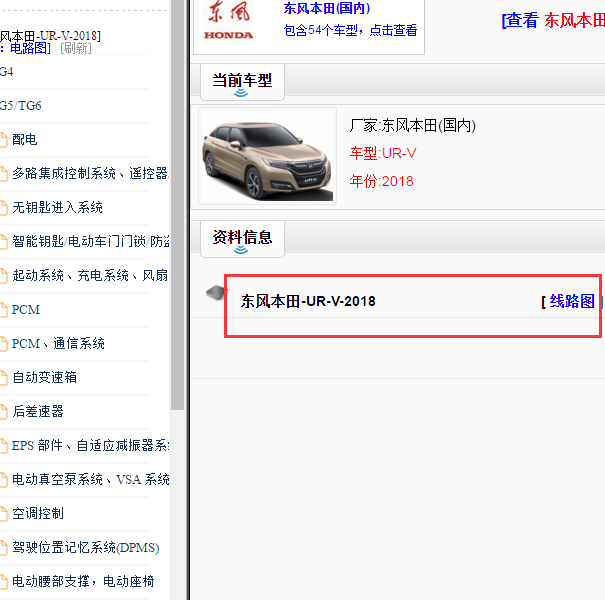Click folder icon beside 电动真空泵系统
Screen dimensions: 605x600
coord(3,480)
